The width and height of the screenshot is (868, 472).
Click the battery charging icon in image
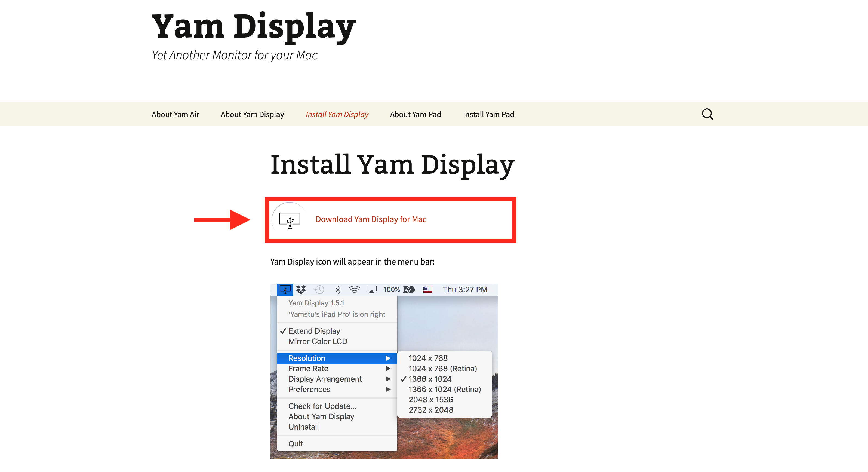[409, 290]
